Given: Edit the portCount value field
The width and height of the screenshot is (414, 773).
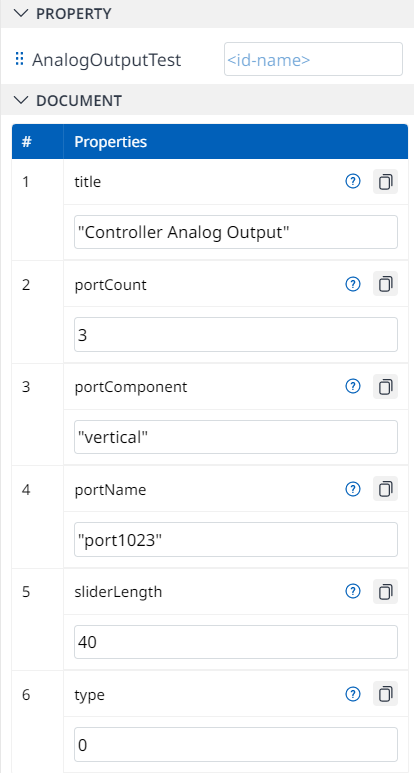Looking at the screenshot, I should click(236, 335).
